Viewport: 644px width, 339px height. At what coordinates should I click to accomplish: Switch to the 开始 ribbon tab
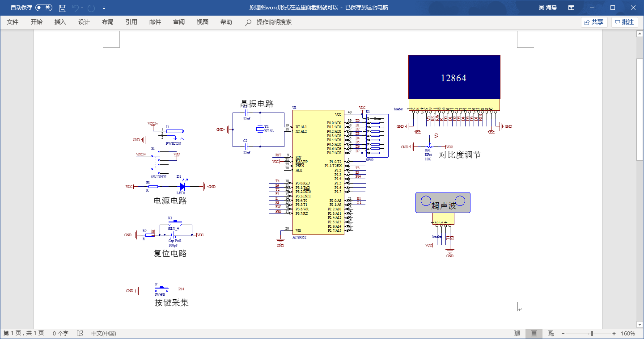pos(37,22)
